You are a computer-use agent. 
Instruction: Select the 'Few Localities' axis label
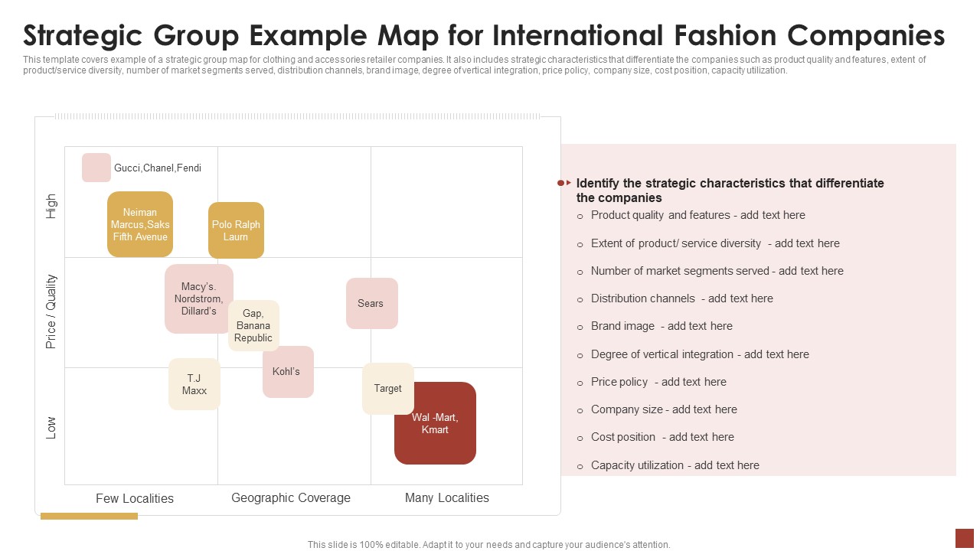(135, 498)
